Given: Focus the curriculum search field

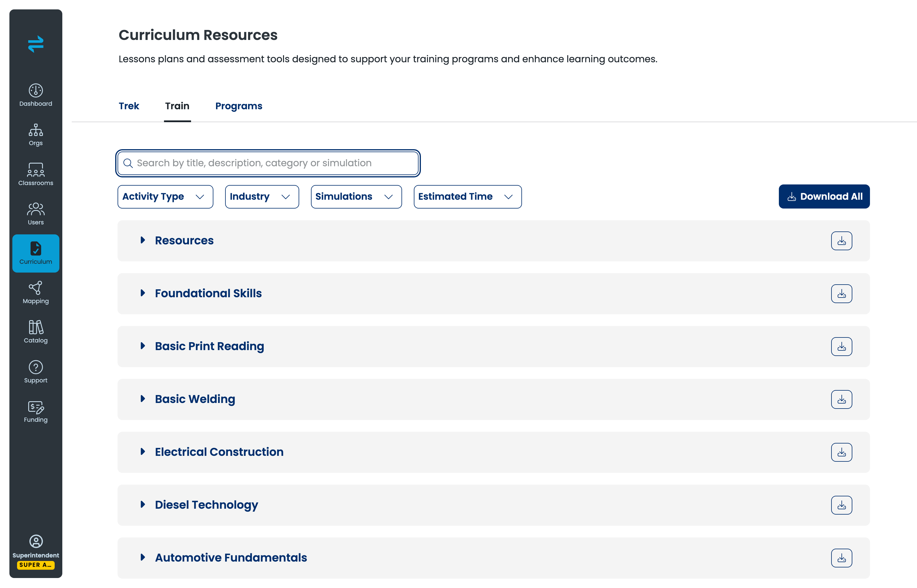Looking at the screenshot, I should tap(268, 163).
